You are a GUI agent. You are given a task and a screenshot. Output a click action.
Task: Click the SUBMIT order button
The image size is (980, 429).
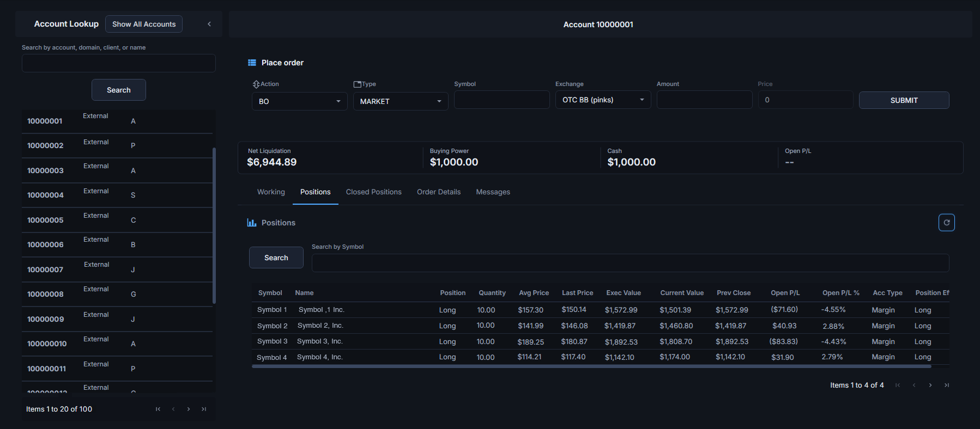point(904,100)
